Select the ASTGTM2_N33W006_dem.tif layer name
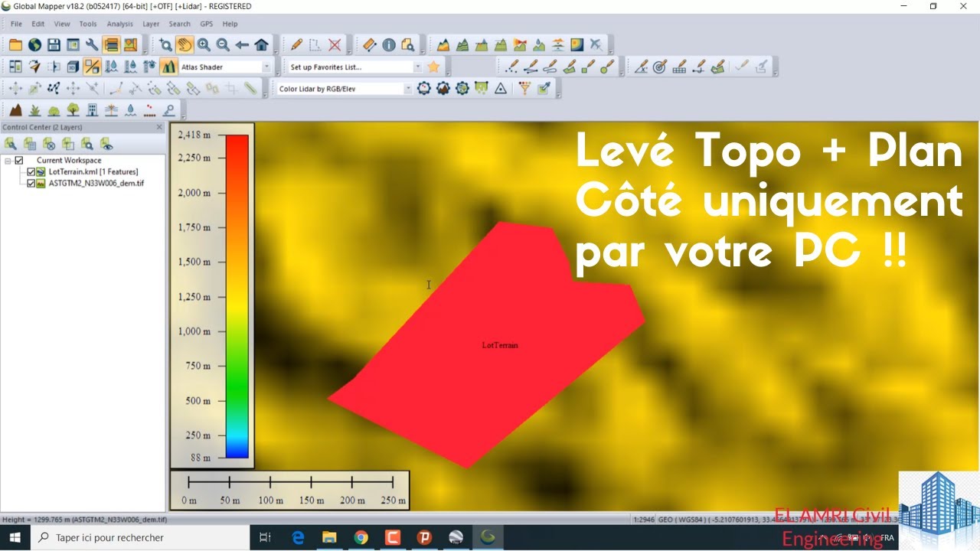 [x=96, y=184]
